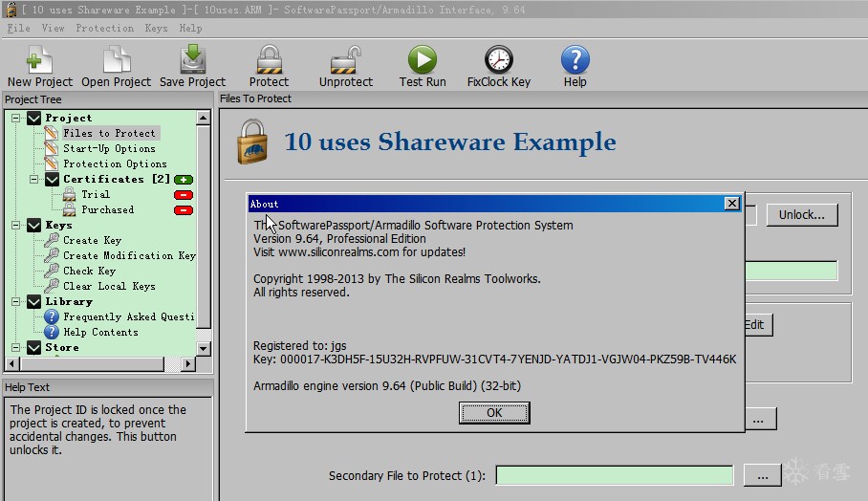The width and height of the screenshot is (868, 501).
Task: Click the Open Project toolbar icon
Action: pos(117,59)
